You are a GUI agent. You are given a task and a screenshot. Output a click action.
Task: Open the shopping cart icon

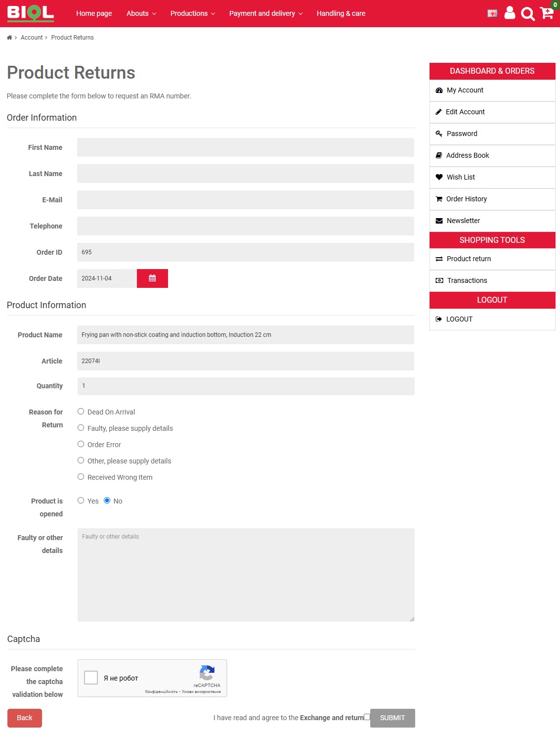[547, 13]
